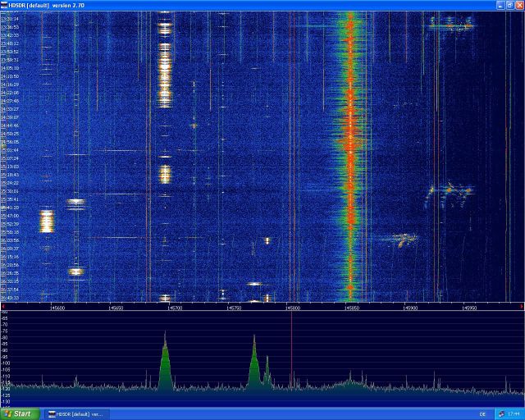
Task: Click the -75 dB level scale label
Action: pyautogui.click(x=5, y=331)
